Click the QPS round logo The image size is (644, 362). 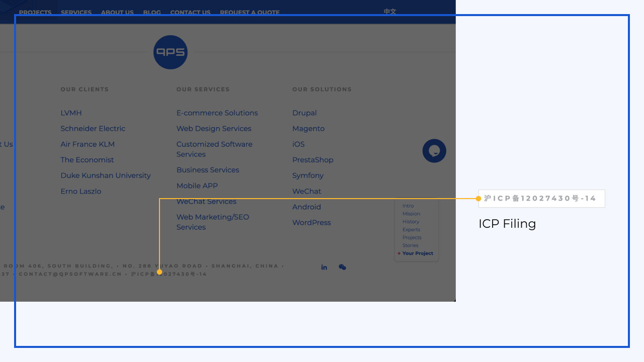[170, 52]
